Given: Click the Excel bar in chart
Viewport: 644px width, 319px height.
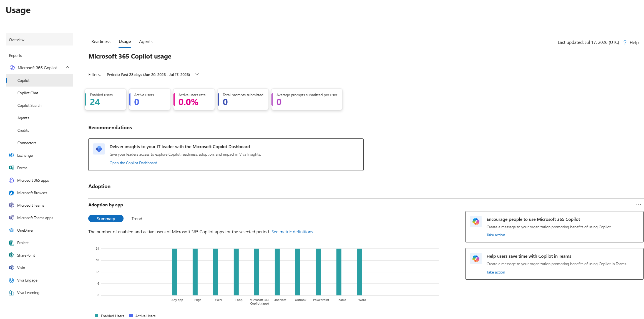Looking at the screenshot, I should pos(216,272).
